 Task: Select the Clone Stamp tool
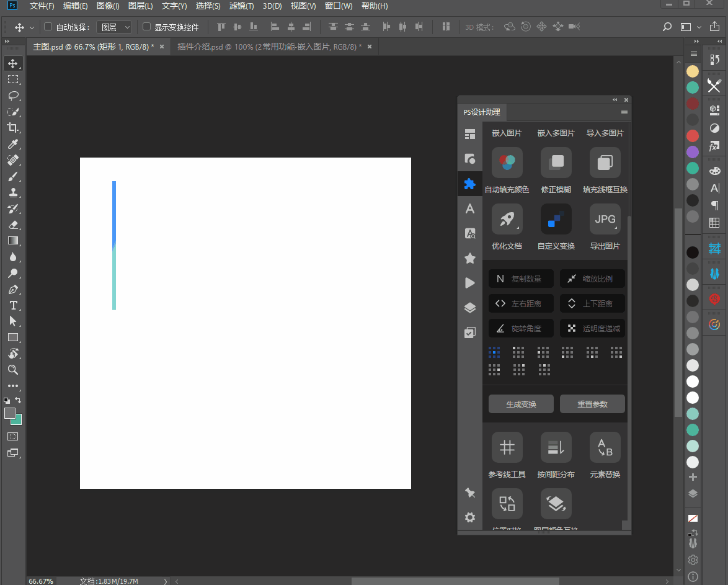click(13, 192)
